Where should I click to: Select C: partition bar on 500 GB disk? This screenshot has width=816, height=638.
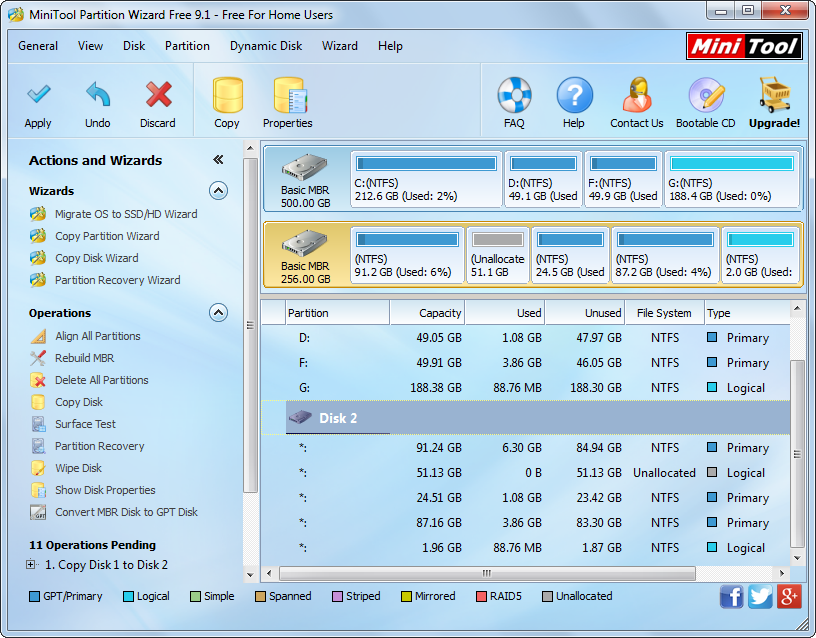tap(426, 179)
